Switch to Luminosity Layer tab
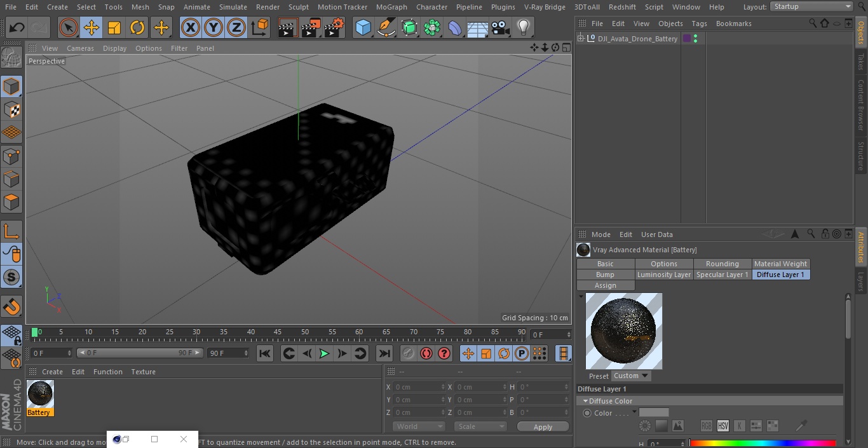The image size is (868, 448). pos(664,275)
